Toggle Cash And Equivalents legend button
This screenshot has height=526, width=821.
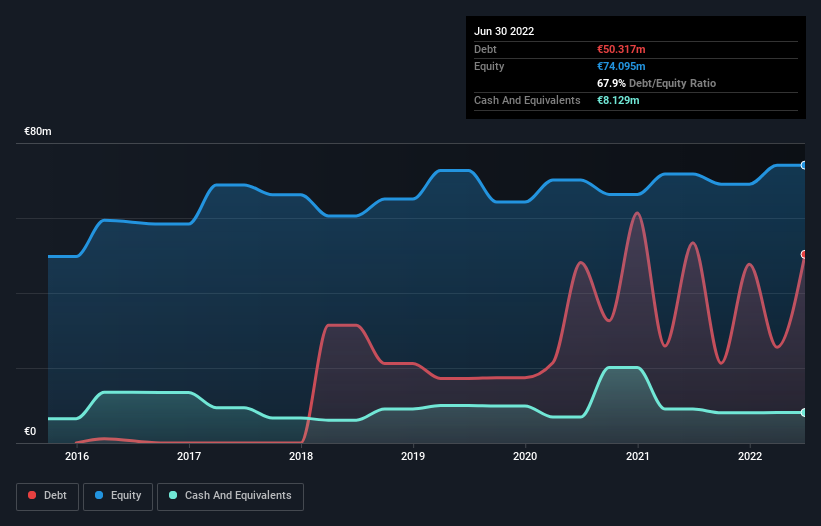[230, 496]
